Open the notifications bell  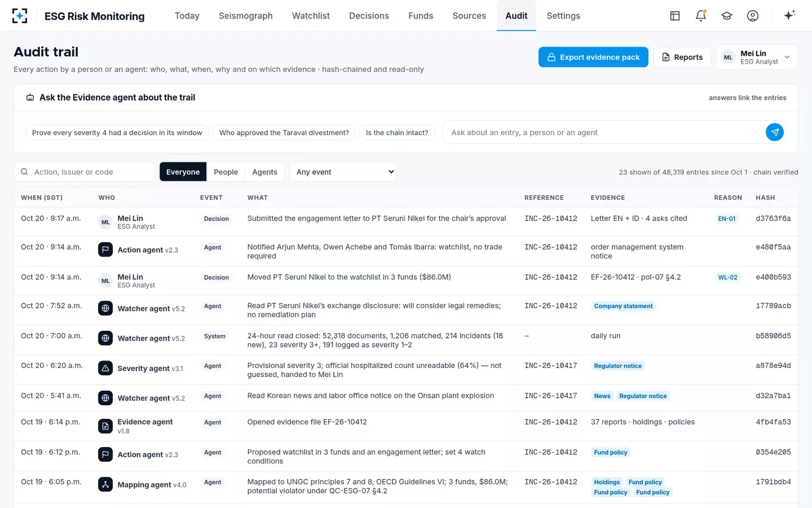(701, 16)
